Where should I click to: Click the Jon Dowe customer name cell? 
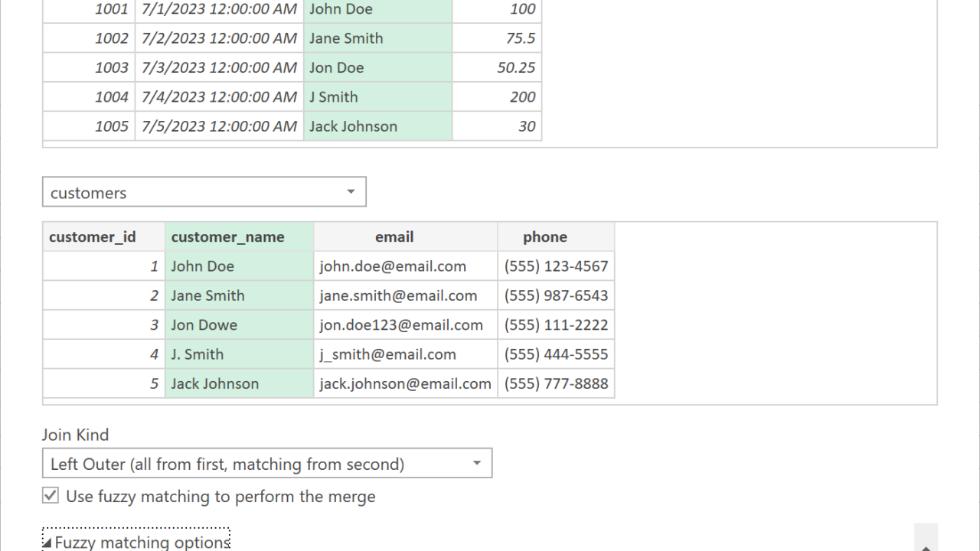tap(239, 325)
